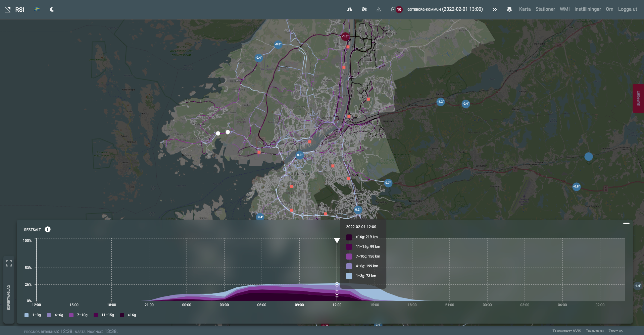Open calendar tasks with badge 10
This screenshot has height=335, width=644.
396,9
